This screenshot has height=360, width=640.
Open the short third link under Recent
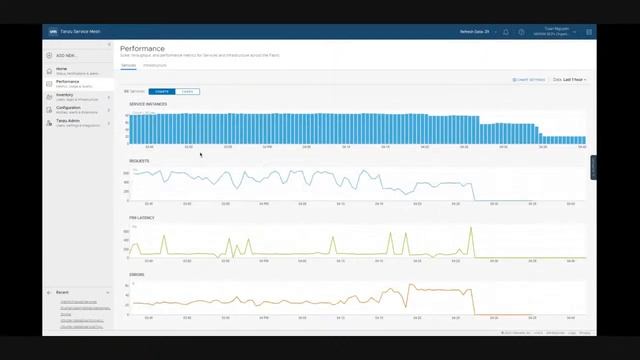coord(66,314)
